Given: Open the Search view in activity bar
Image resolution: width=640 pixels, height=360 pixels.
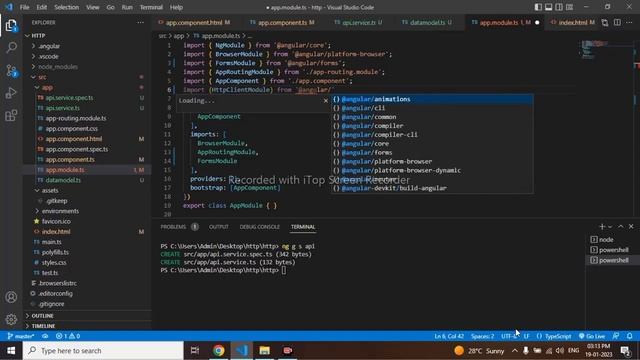Looking at the screenshot, I should (11, 48).
